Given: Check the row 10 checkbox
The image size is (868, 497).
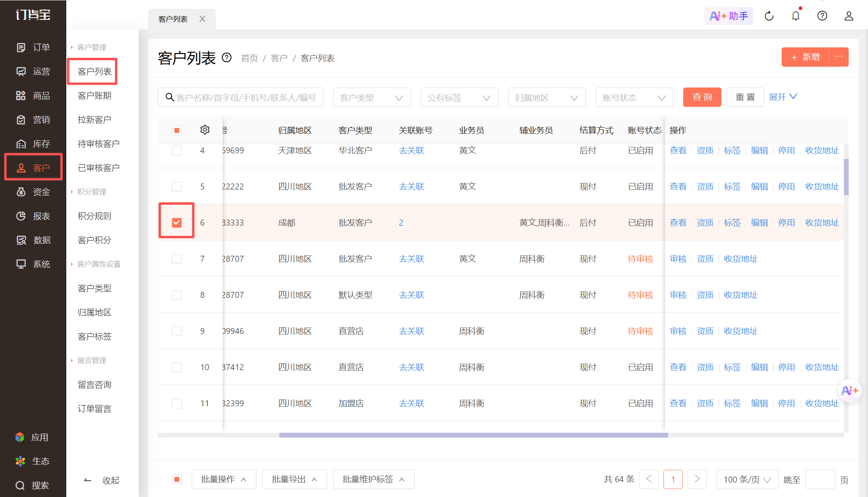Looking at the screenshot, I should [x=177, y=367].
